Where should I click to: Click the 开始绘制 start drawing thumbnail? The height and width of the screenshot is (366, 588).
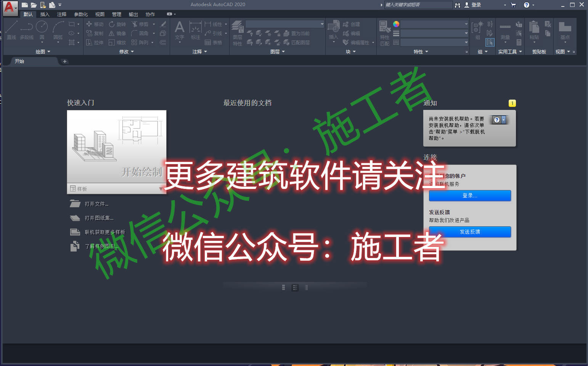pos(117,147)
